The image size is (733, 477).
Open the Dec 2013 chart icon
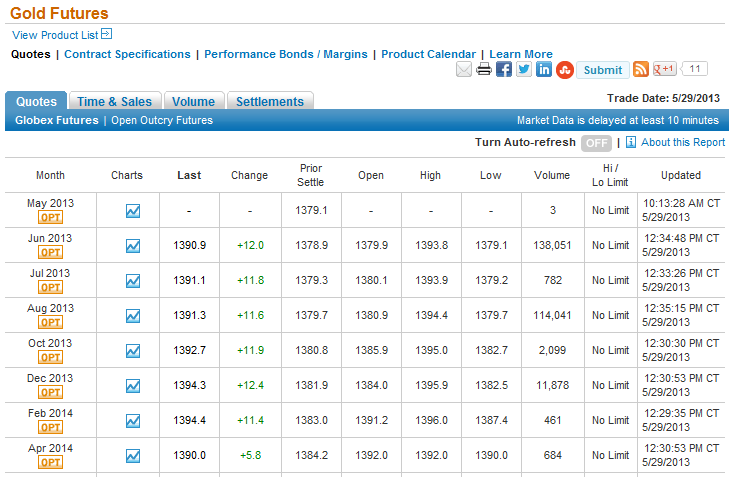[x=133, y=386]
